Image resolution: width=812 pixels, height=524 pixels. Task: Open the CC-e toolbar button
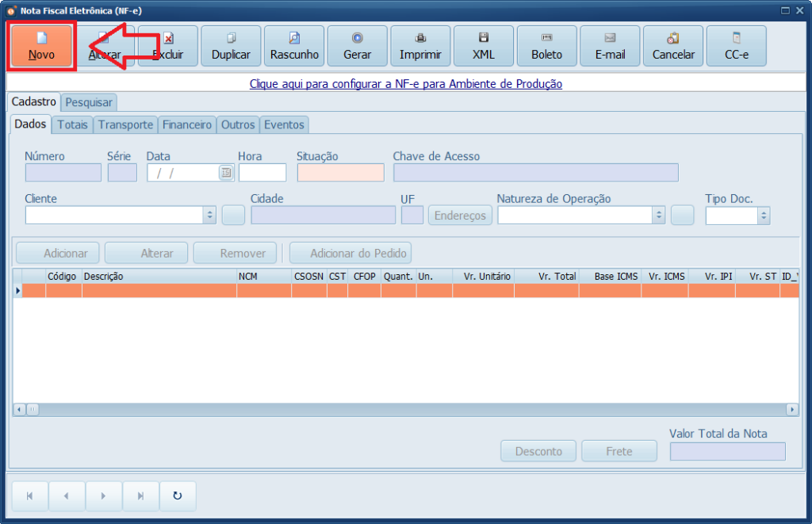(737, 46)
